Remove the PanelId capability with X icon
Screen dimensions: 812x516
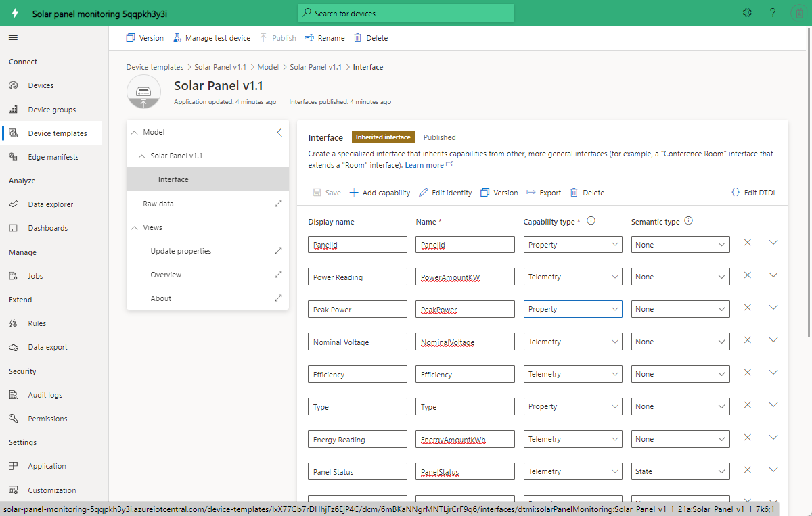(748, 242)
